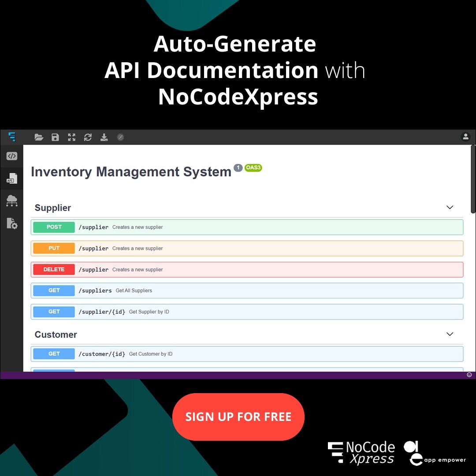The image size is (476, 476).
Task: Open the code editor panel from the sidebar
Action: pyautogui.click(x=11, y=156)
